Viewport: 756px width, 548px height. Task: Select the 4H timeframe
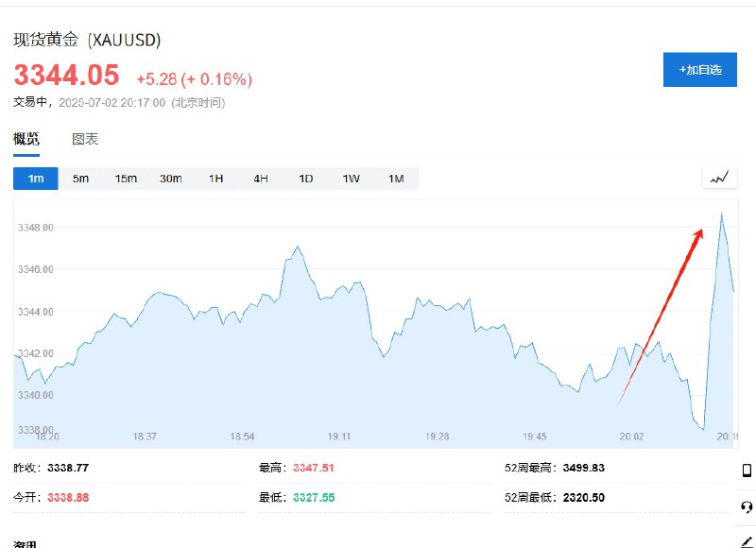tap(261, 179)
